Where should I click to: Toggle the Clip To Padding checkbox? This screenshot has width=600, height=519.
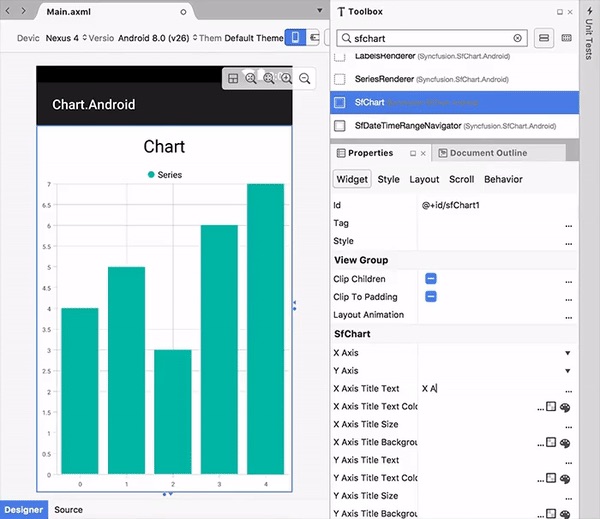pyautogui.click(x=430, y=297)
